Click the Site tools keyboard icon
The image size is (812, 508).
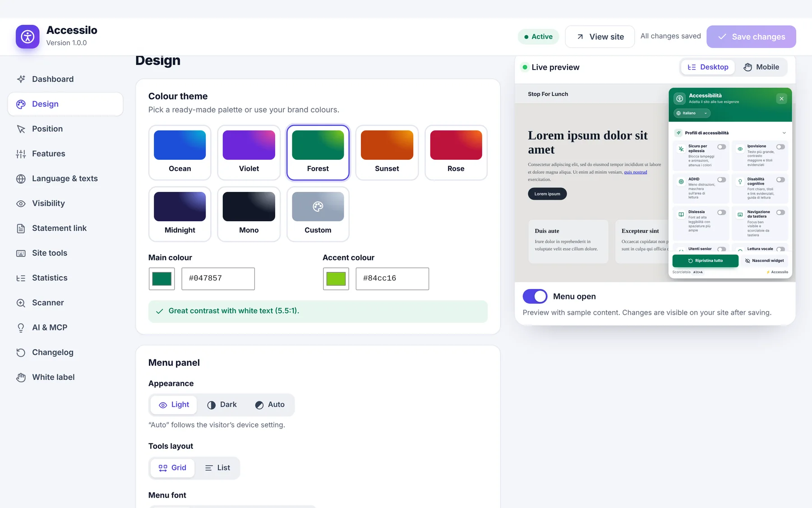pyautogui.click(x=21, y=253)
